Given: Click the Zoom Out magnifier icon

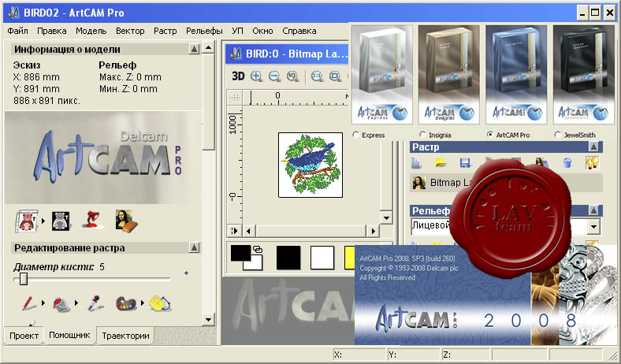Looking at the screenshot, I should coord(274,76).
